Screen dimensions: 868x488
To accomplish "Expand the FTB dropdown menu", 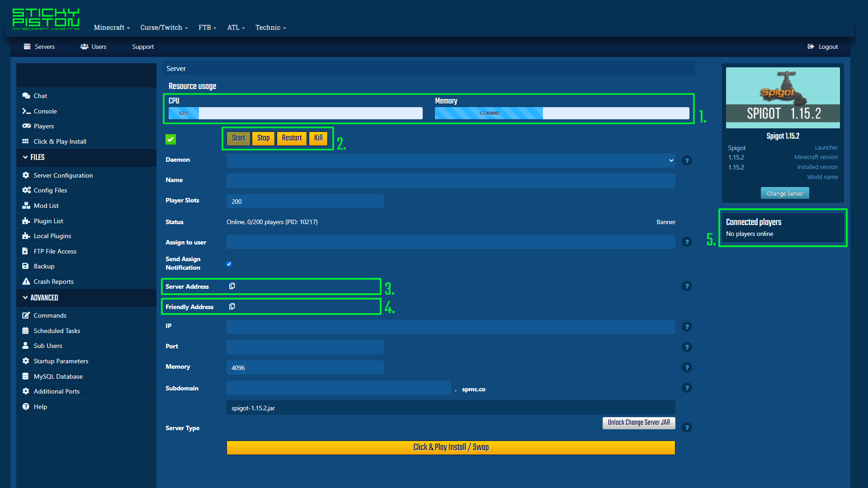I will [x=207, y=28].
